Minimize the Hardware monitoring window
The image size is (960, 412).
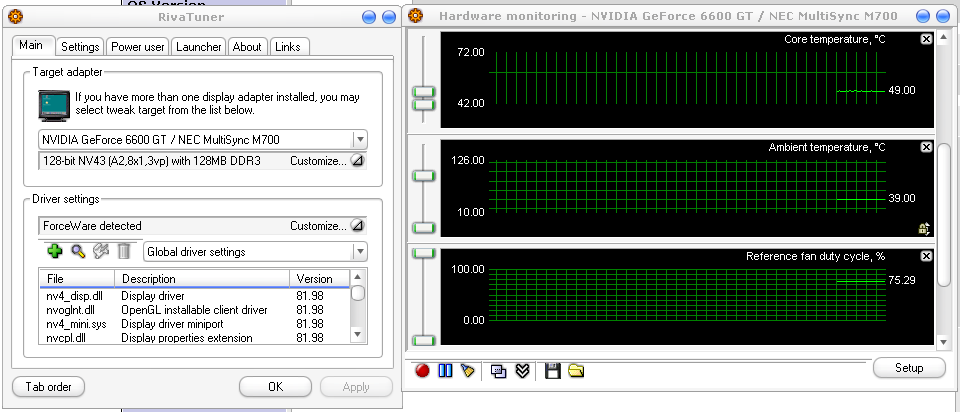923,16
